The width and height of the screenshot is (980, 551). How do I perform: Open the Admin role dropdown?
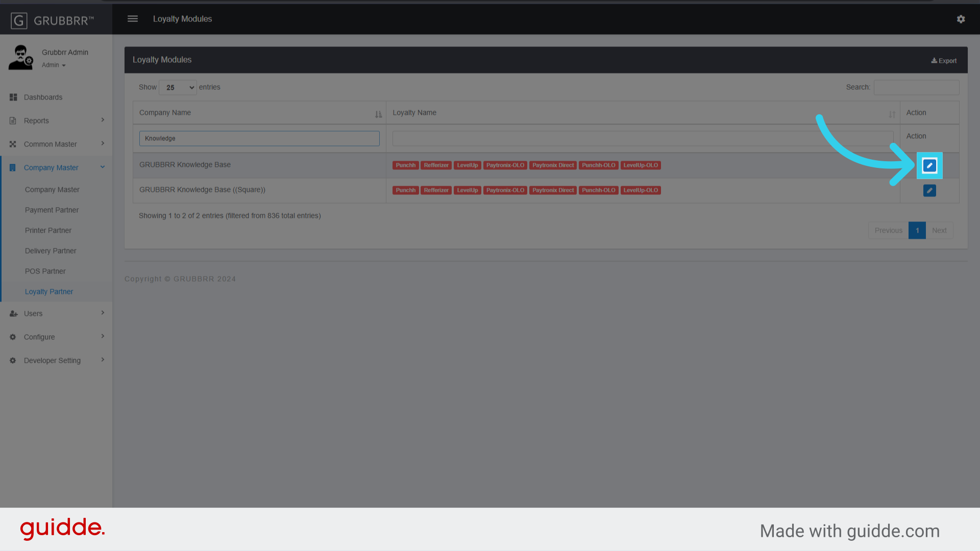[x=54, y=65]
